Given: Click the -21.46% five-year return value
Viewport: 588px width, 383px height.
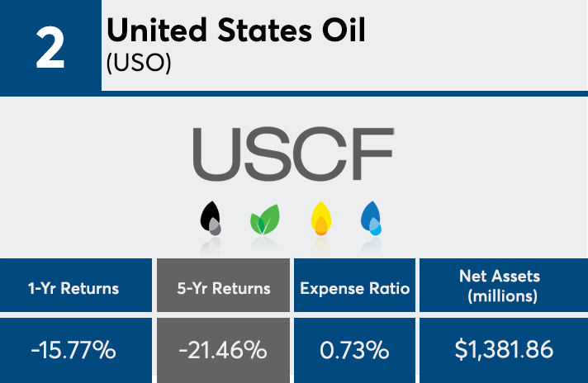Looking at the screenshot, I should pyautogui.click(x=223, y=350).
